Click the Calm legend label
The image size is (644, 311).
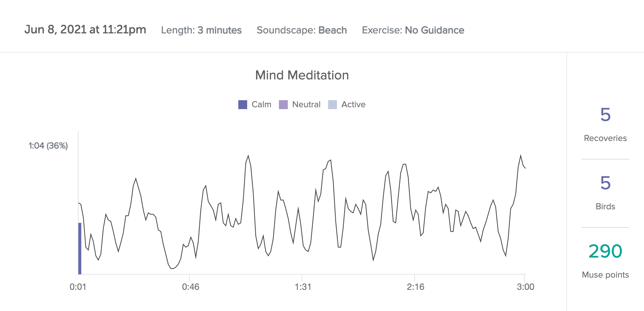(x=261, y=105)
